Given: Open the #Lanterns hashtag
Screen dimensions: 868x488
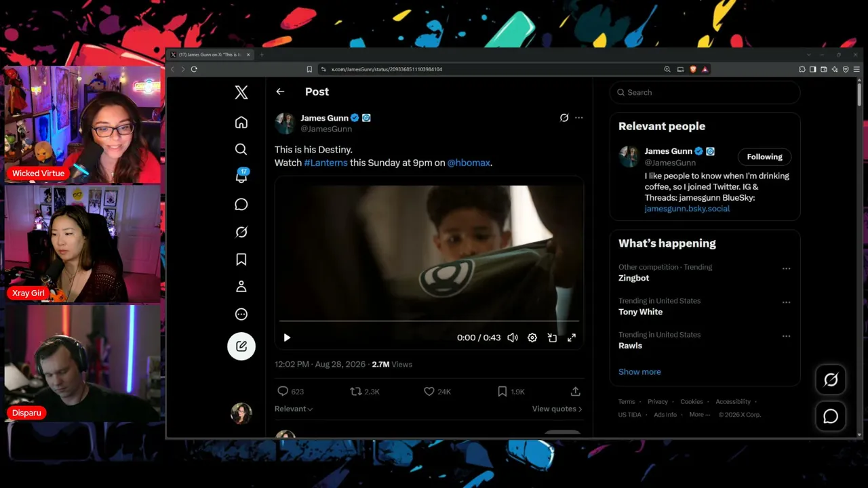Looking at the screenshot, I should click(325, 163).
